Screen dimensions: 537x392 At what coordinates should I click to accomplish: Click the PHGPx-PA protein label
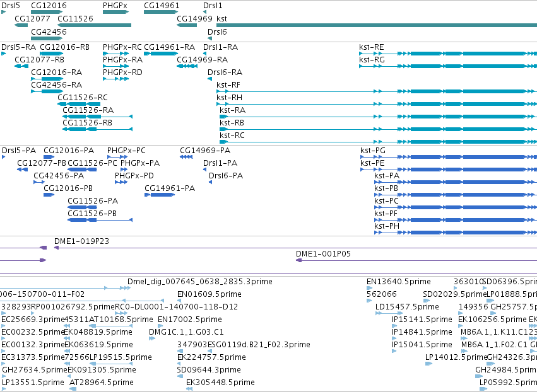click(x=140, y=163)
